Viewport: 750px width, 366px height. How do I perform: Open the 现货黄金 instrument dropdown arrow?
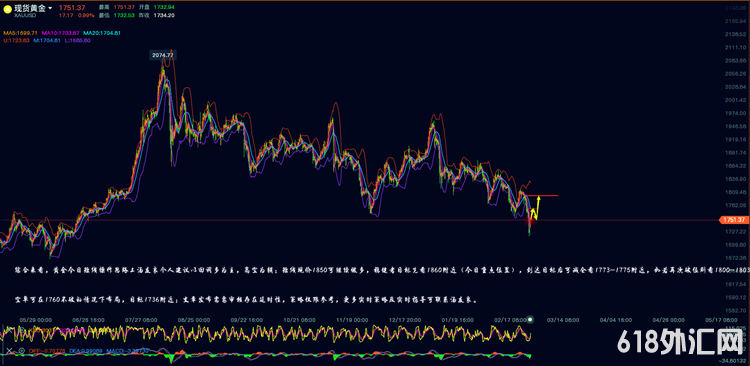pyautogui.click(x=50, y=8)
